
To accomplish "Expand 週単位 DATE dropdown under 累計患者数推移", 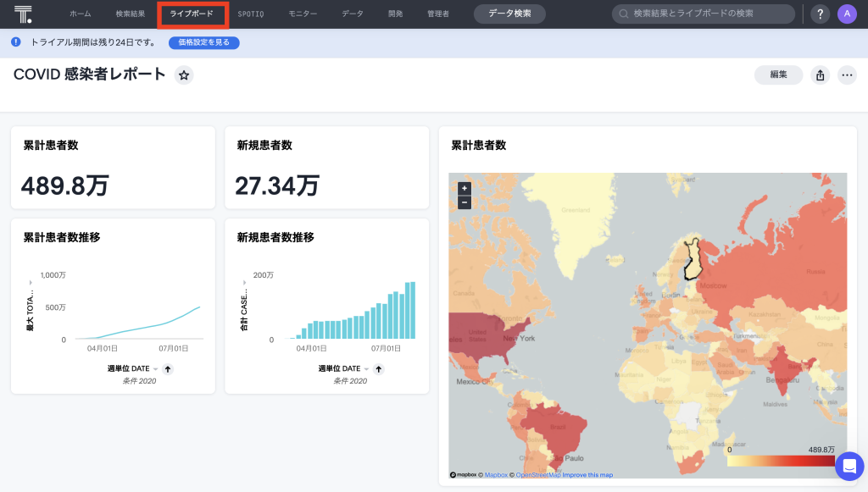I will pyautogui.click(x=155, y=369).
